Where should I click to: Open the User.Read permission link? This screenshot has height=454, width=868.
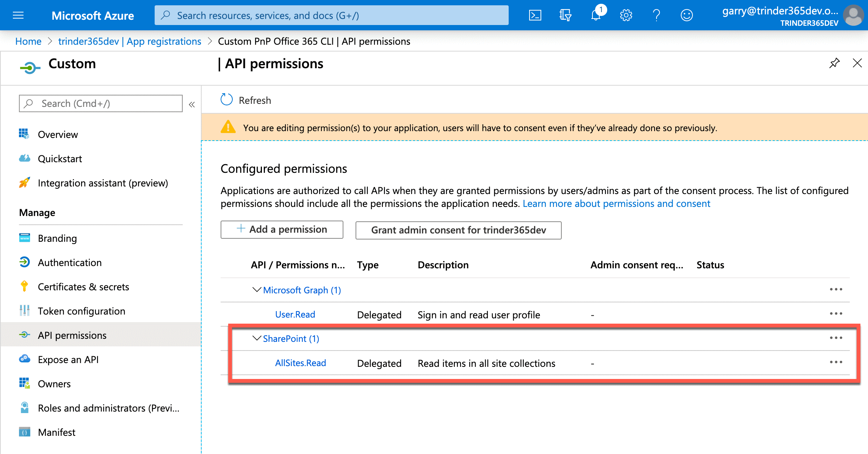pos(295,315)
